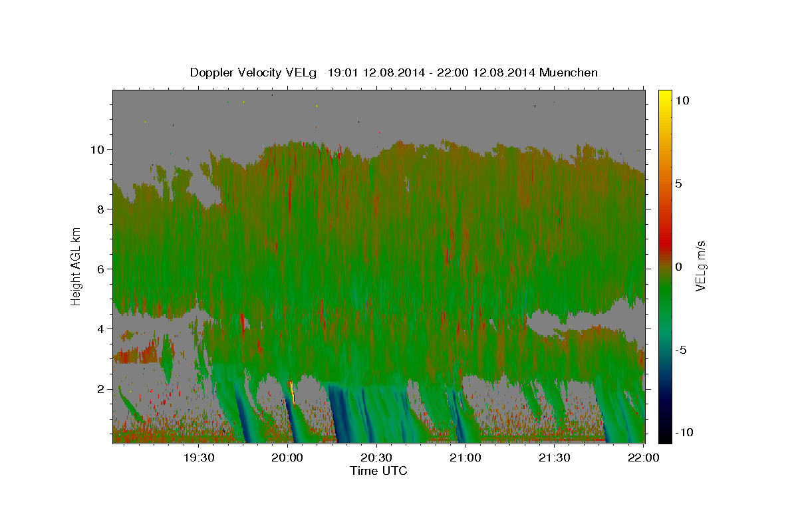798x532 pixels.
Task: Click the height axis label 10
Action: [98, 149]
